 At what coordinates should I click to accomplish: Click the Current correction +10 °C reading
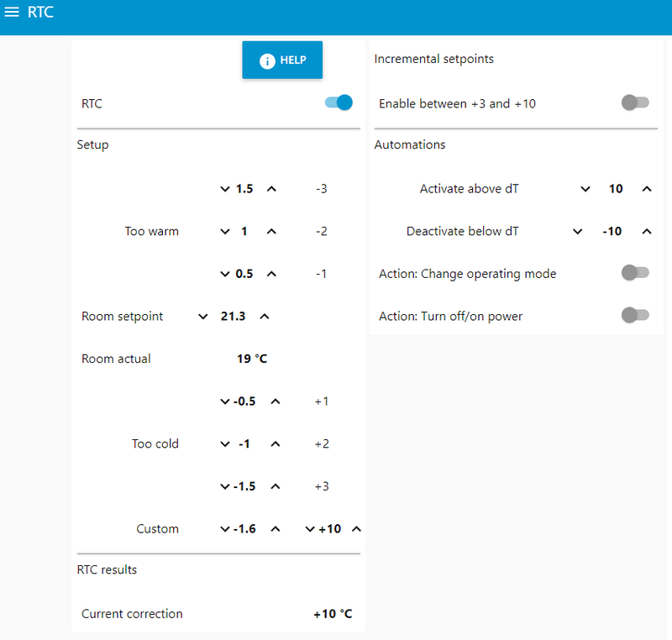tap(333, 614)
